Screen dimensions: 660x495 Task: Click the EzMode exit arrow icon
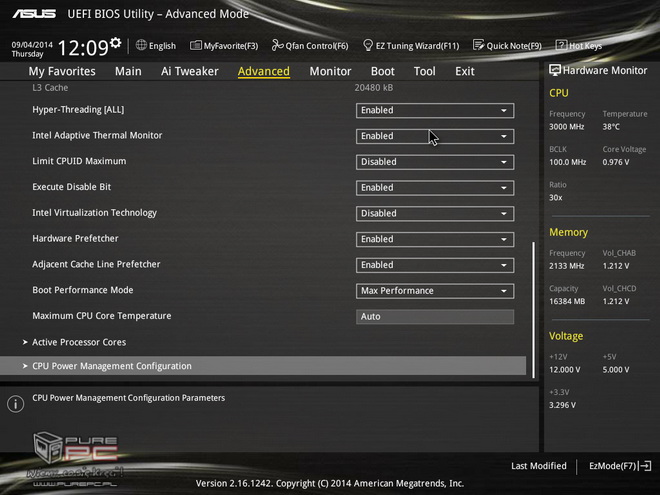[645, 466]
